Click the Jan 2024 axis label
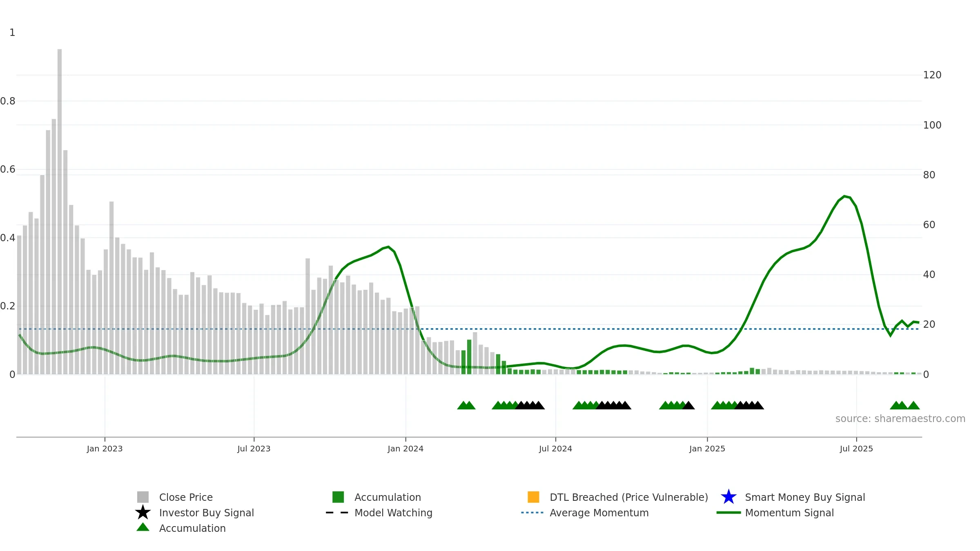Viewport: 980px width, 551px height. pyautogui.click(x=405, y=449)
